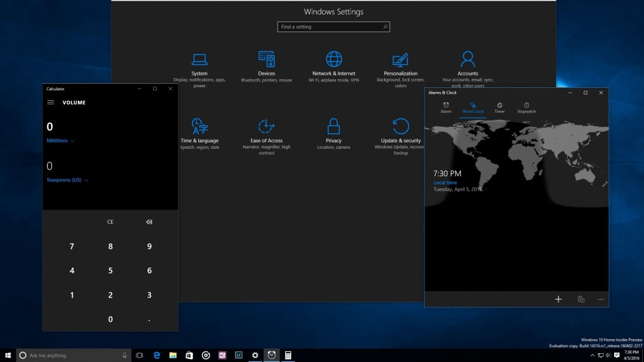Switch to Settings via taskbar gear
Viewport: 644px width, 362px height.
tap(255, 355)
